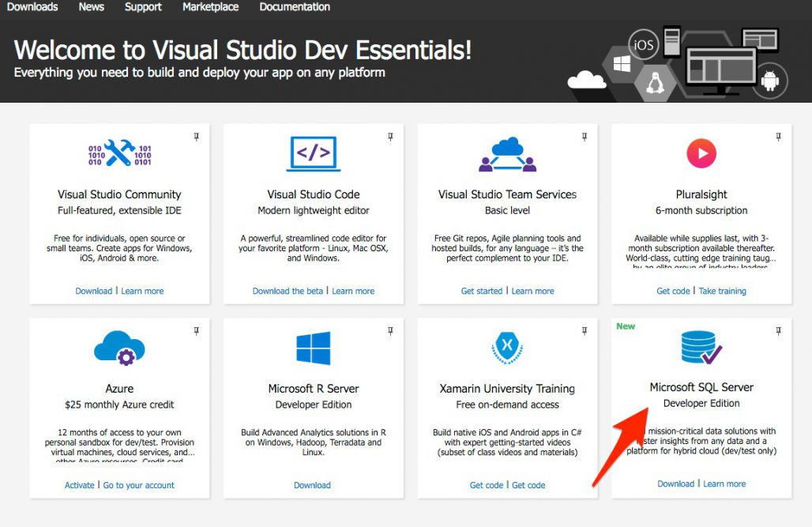
Task: Pin the Pluralsight card
Action: pyautogui.click(x=778, y=137)
